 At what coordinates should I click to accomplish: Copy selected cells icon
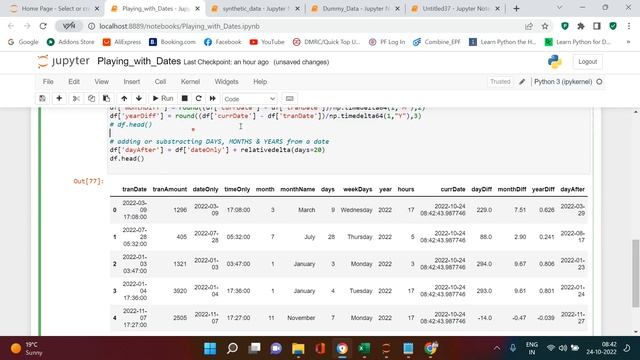(91, 98)
